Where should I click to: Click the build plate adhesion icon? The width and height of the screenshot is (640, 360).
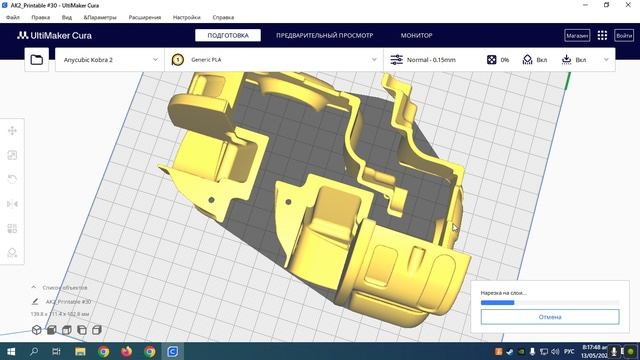pyautogui.click(x=566, y=60)
